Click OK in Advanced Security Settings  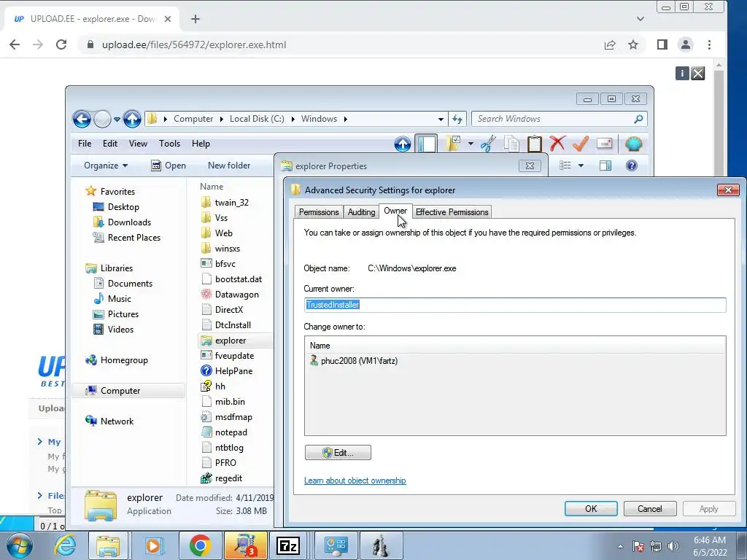pyautogui.click(x=591, y=508)
